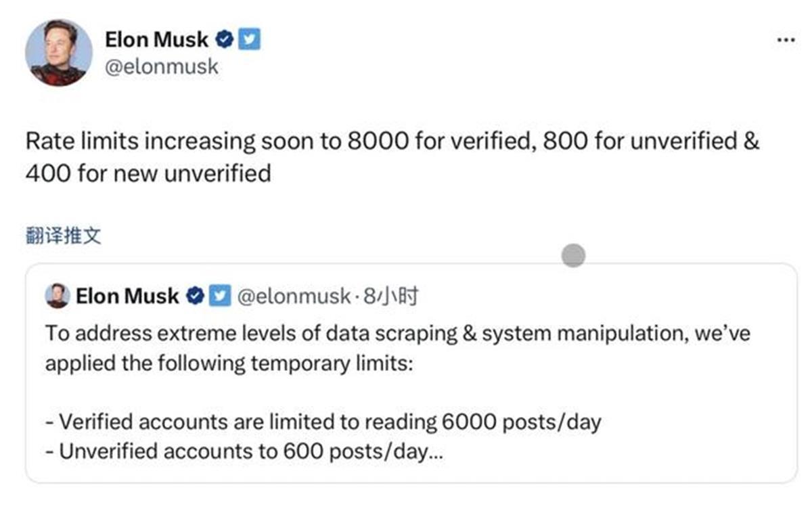Click the blue Twitter affiliate badge in main tweet header
The width and height of the screenshot is (812, 513).
[251, 40]
